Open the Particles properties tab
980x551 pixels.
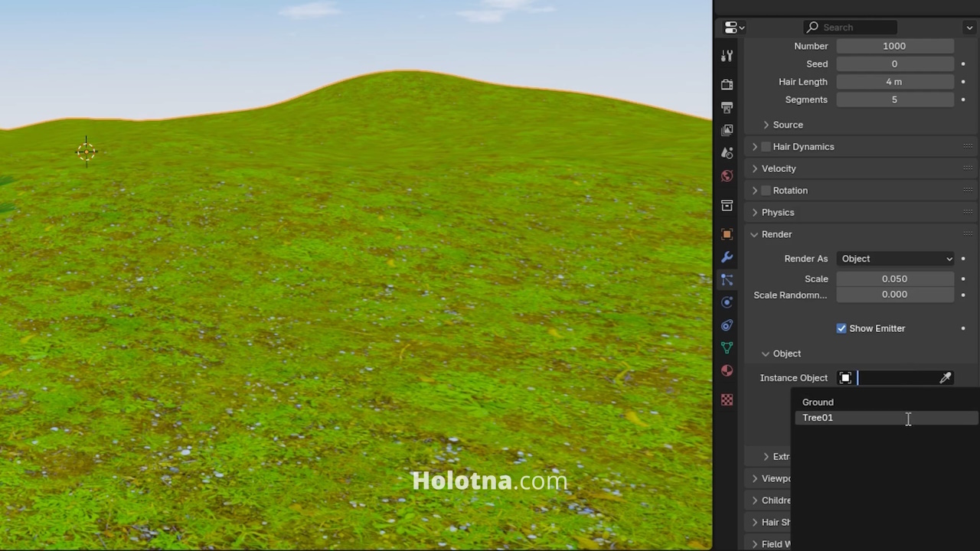coord(727,280)
